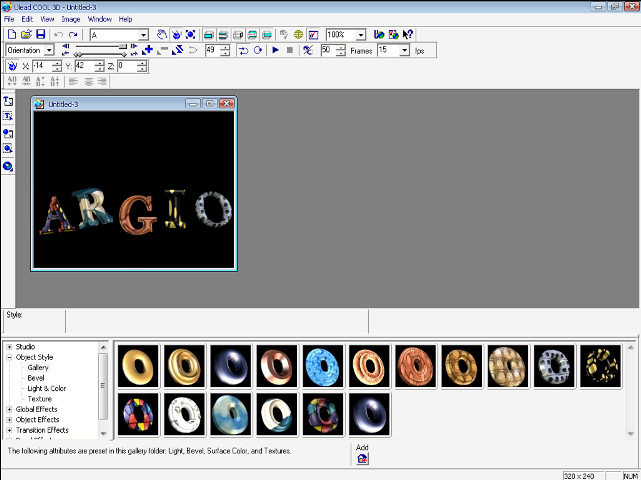Click the Insert Text tool in left toolbar

tap(8, 101)
